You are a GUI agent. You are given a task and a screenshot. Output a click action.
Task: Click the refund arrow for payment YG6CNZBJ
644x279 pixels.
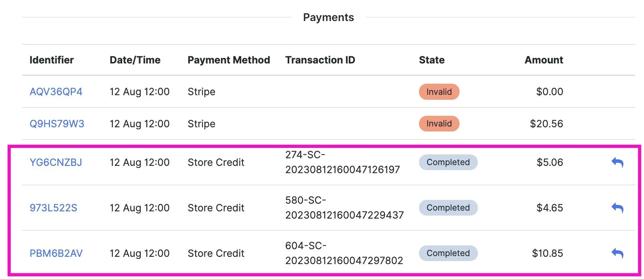[617, 162]
